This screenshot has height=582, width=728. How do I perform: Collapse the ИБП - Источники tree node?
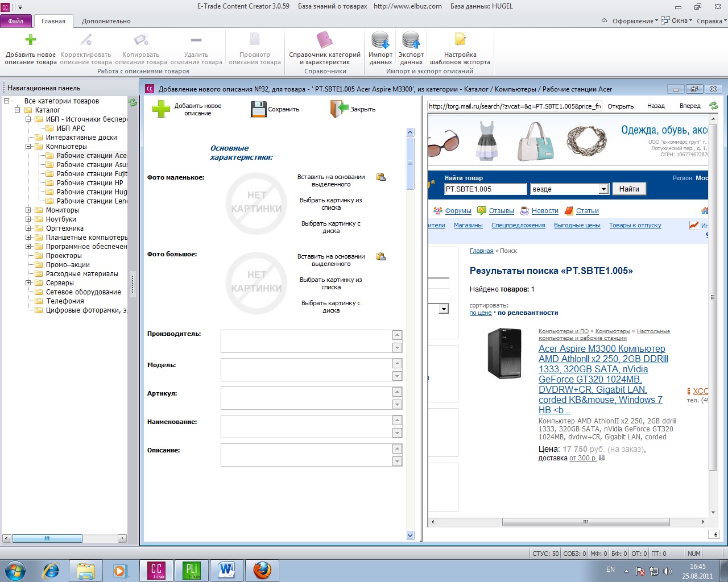point(28,119)
